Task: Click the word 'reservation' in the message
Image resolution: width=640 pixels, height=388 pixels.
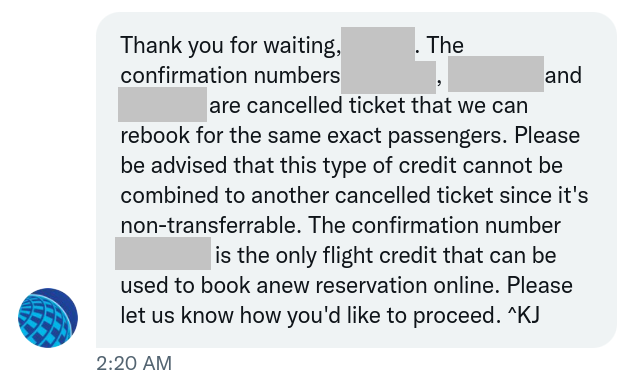Action: coord(371,285)
